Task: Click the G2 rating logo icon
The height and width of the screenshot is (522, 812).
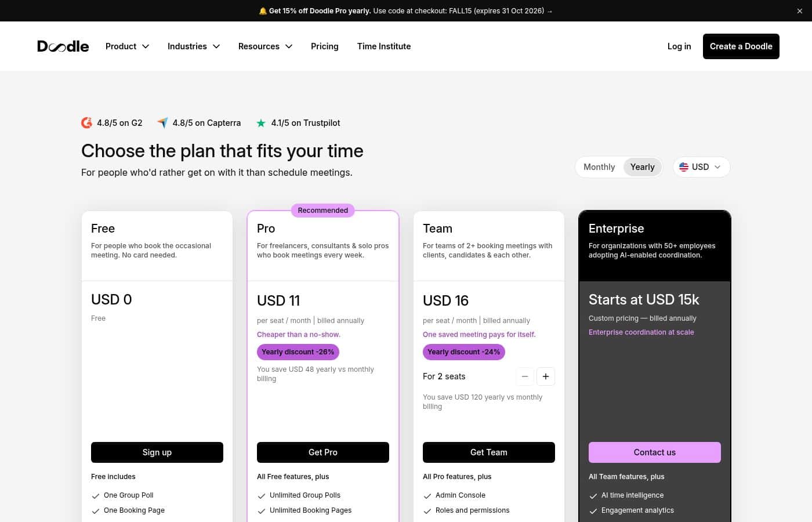Action: tap(86, 123)
